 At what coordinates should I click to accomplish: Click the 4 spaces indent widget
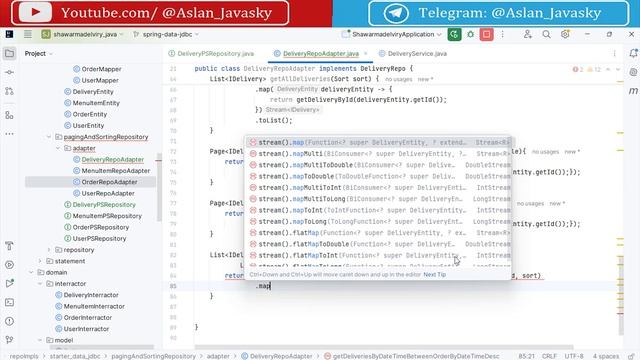tap(606, 356)
